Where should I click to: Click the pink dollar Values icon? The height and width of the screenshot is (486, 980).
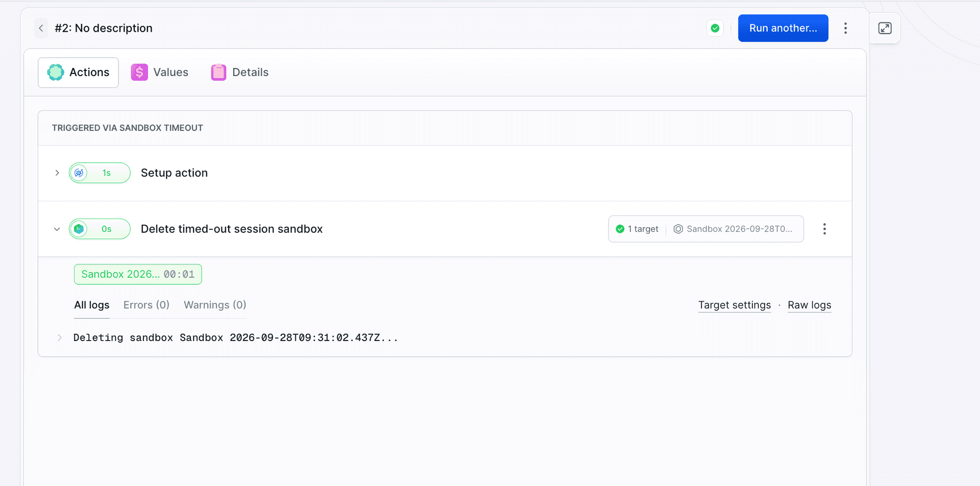click(x=139, y=72)
